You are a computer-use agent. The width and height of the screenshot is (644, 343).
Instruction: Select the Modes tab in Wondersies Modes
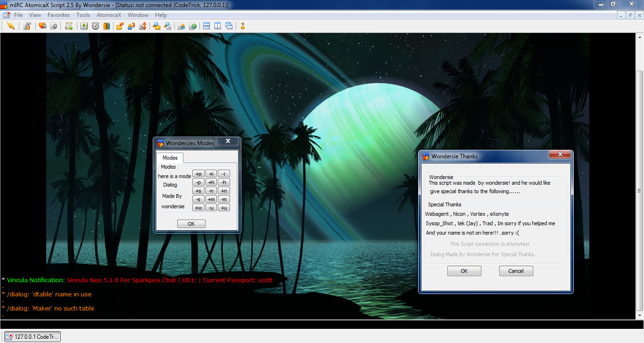[170, 158]
